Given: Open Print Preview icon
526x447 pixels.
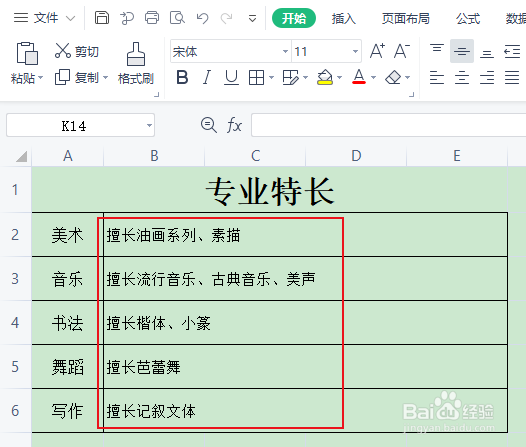Looking at the screenshot, I should coord(177,18).
